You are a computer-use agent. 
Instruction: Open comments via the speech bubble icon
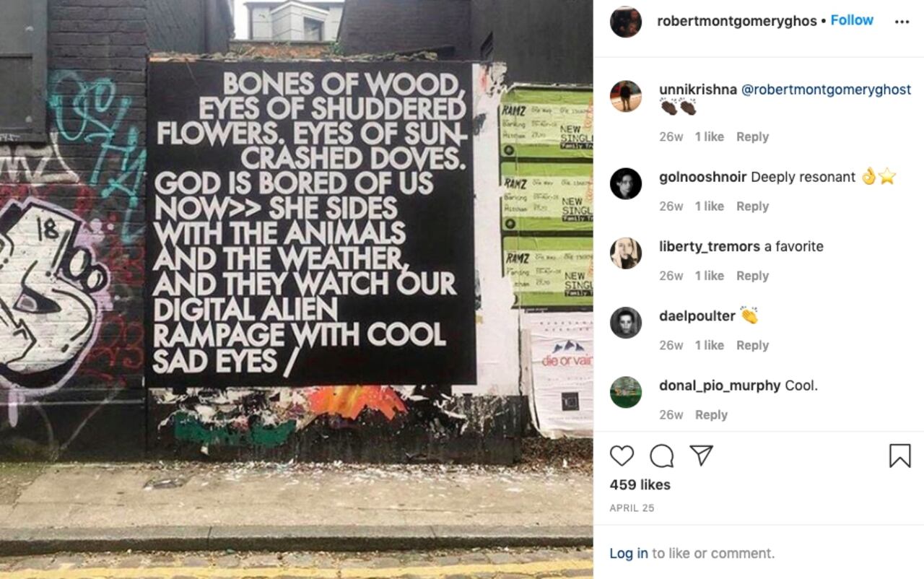661,456
